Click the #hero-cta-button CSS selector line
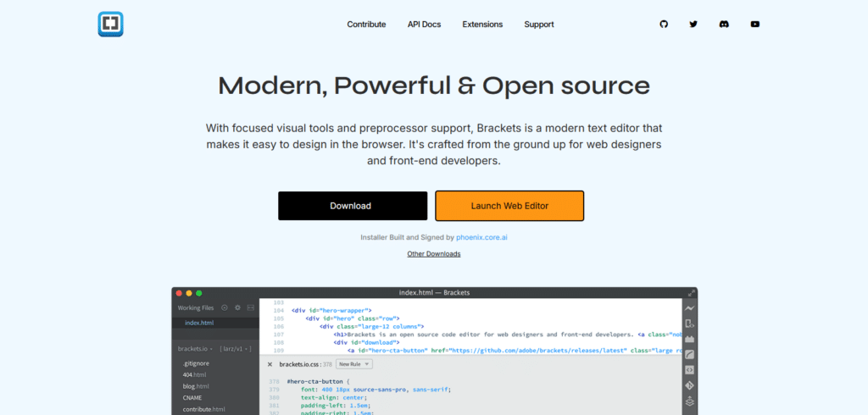The width and height of the screenshot is (868, 415). pyautogui.click(x=319, y=382)
